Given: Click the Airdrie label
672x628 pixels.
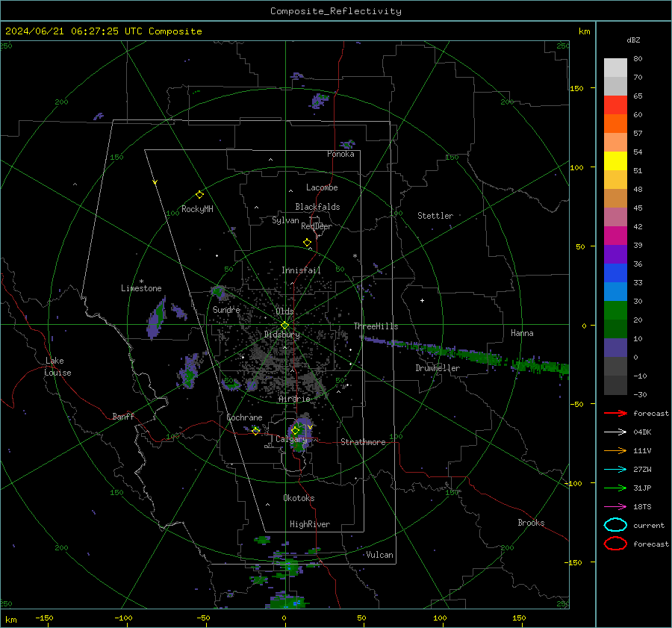Looking at the screenshot, I should click(294, 399).
